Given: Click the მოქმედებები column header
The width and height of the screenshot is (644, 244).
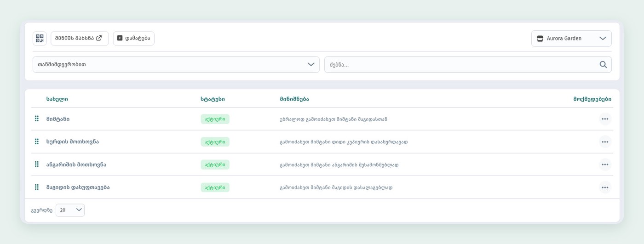Looking at the screenshot, I should click(592, 99).
